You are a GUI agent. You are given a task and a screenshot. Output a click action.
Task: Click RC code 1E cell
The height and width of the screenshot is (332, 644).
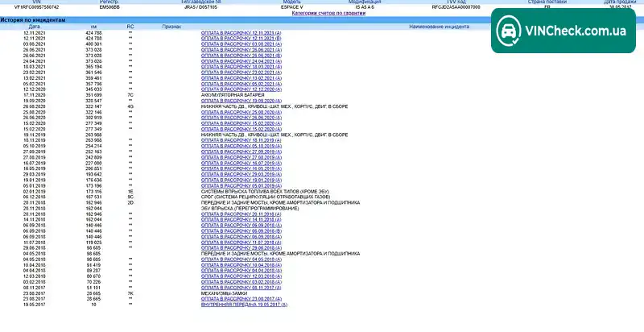pos(130,192)
